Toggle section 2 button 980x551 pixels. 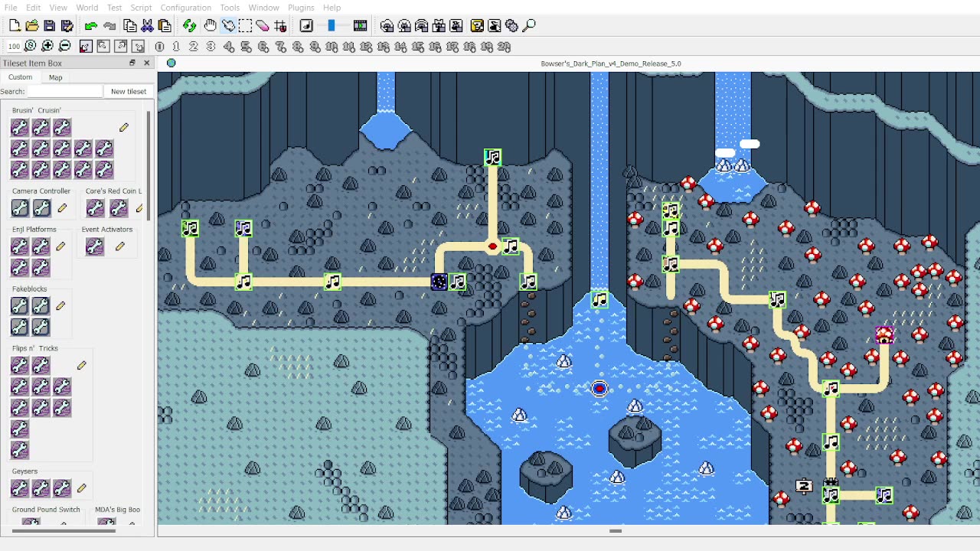pos(194,47)
